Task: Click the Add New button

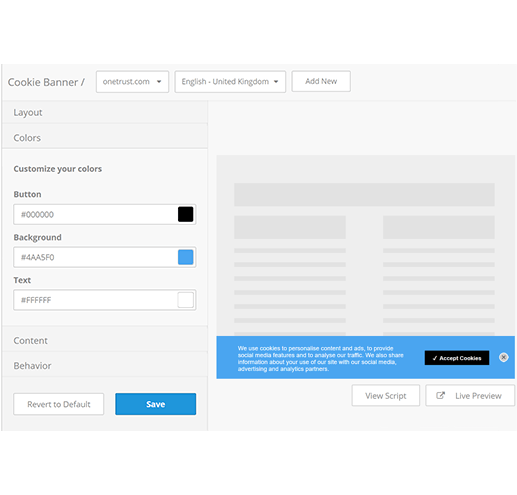Action: point(321,81)
